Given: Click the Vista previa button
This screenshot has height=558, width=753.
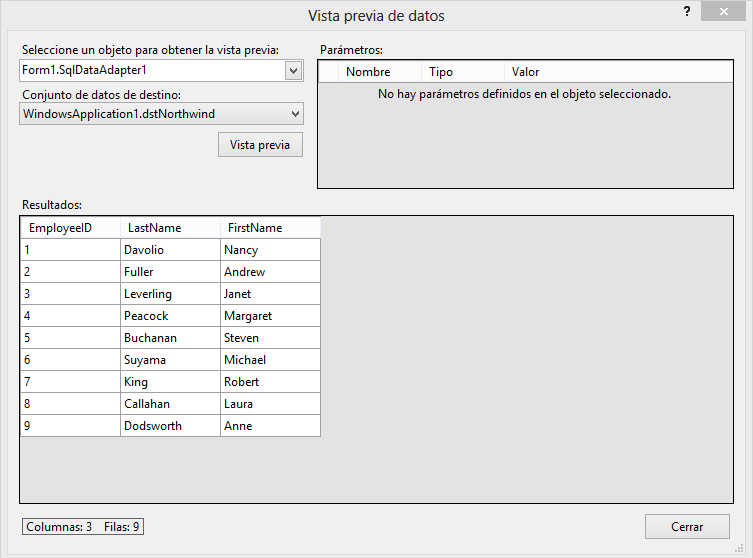Looking at the screenshot, I should (x=260, y=145).
